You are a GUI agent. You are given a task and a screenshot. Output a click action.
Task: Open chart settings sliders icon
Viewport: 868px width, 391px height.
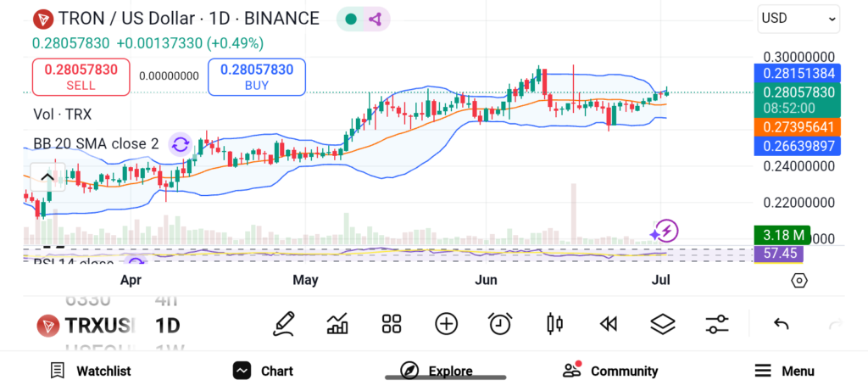click(717, 324)
